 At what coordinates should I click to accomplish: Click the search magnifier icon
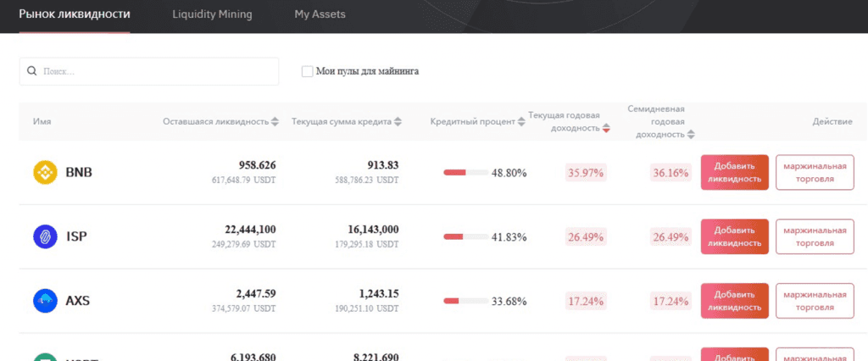coord(32,71)
